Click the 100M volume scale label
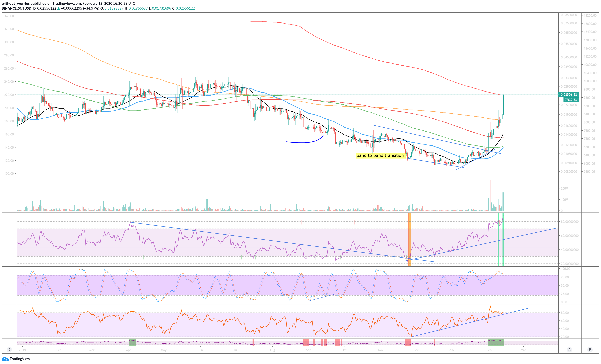 564,200
